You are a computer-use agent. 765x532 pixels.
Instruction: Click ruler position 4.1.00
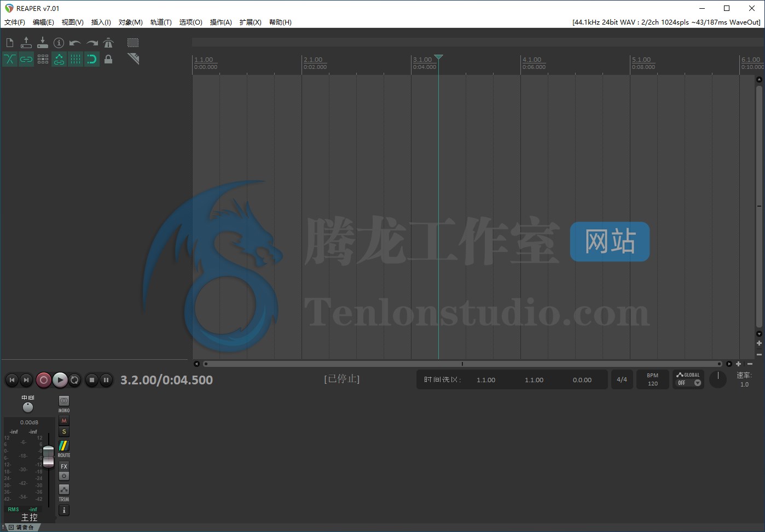point(532,60)
